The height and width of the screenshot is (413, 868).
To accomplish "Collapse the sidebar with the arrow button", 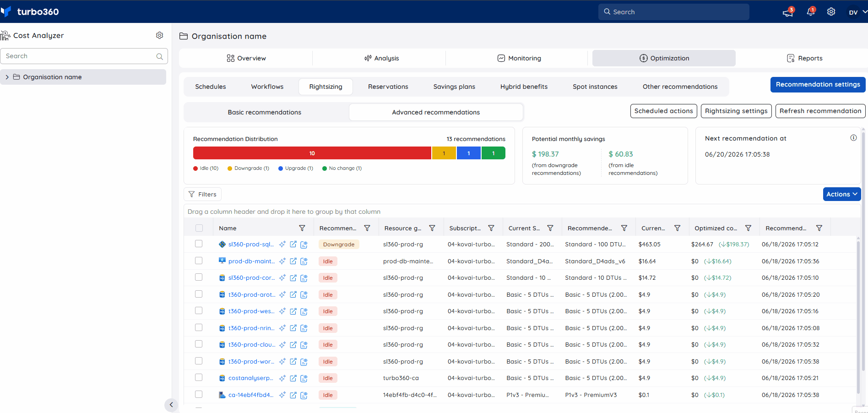I will tap(171, 405).
